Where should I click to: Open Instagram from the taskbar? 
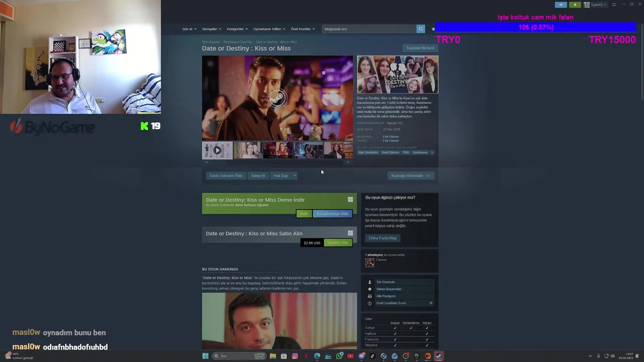tap(295, 356)
